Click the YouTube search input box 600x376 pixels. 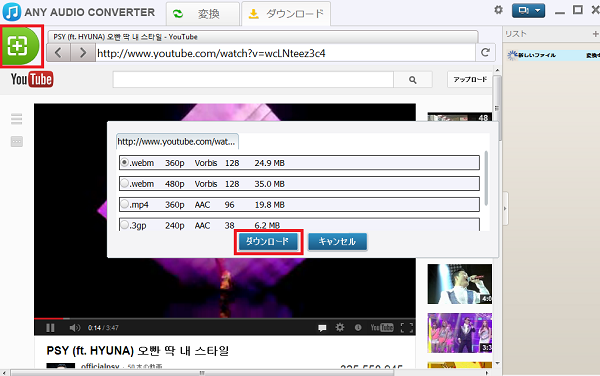tap(253, 80)
